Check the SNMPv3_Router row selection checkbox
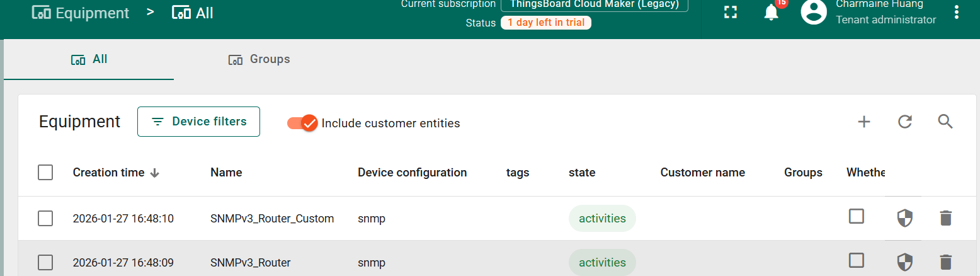 (x=45, y=262)
